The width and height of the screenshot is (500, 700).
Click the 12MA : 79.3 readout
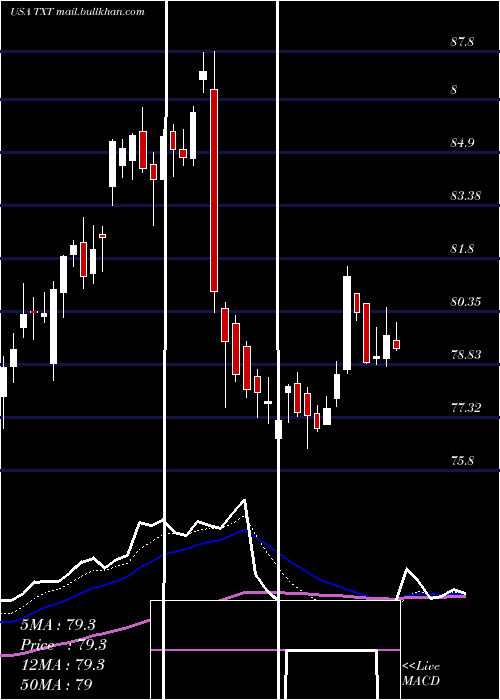coord(62,665)
